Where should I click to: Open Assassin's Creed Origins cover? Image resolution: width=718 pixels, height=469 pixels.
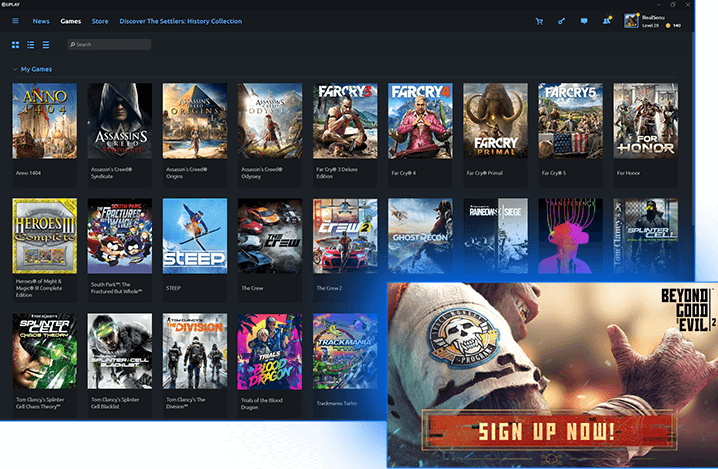[x=195, y=121]
